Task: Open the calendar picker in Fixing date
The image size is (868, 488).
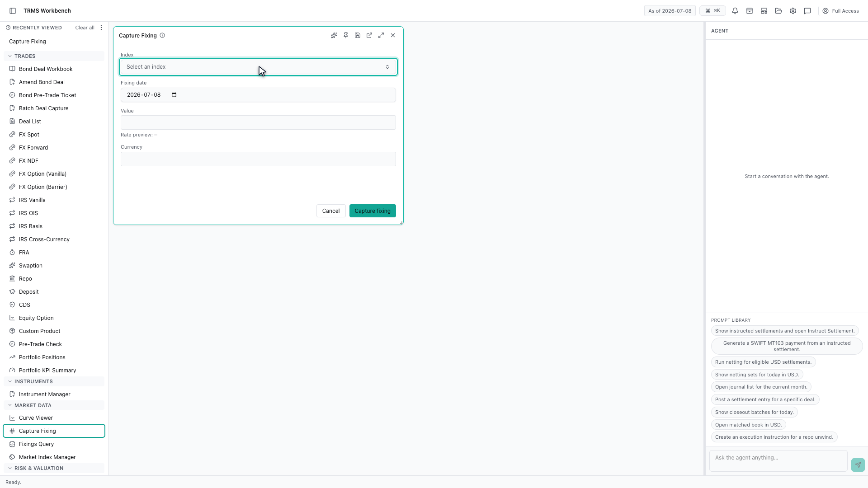Action: tap(174, 95)
